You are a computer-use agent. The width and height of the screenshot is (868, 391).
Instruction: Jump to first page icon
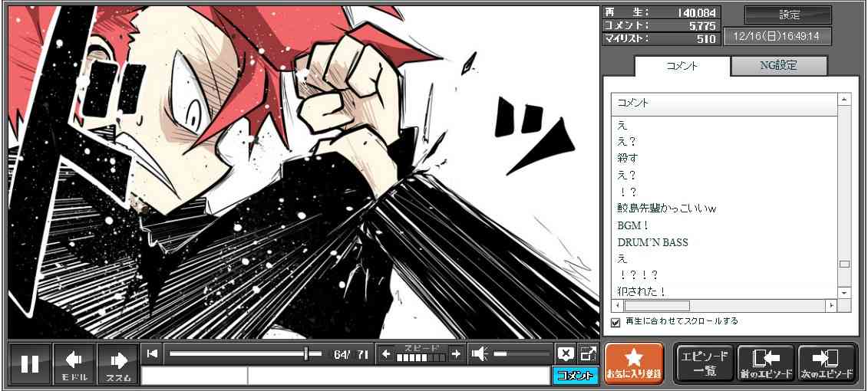tap(153, 353)
